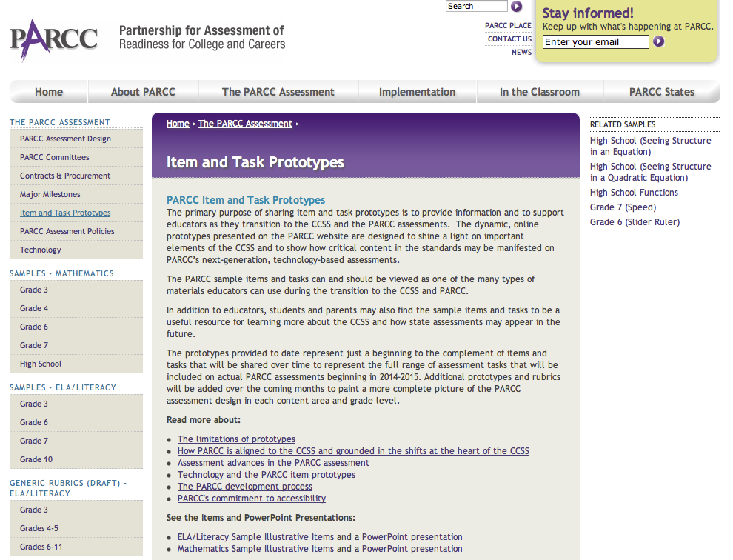Click The PARCC Assessment breadcrumb link
Screen dimensions: 733x560
click(x=245, y=124)
